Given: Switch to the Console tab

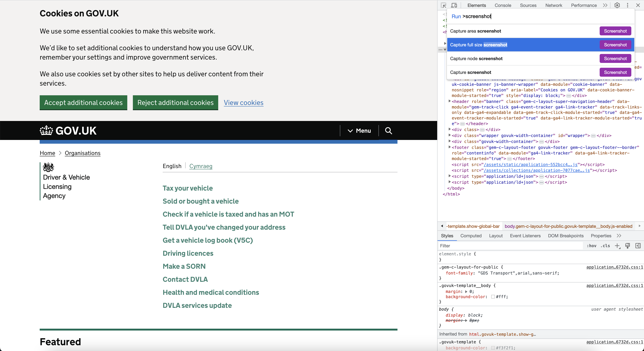Looking at the screenshot, I should pos(503,5).
